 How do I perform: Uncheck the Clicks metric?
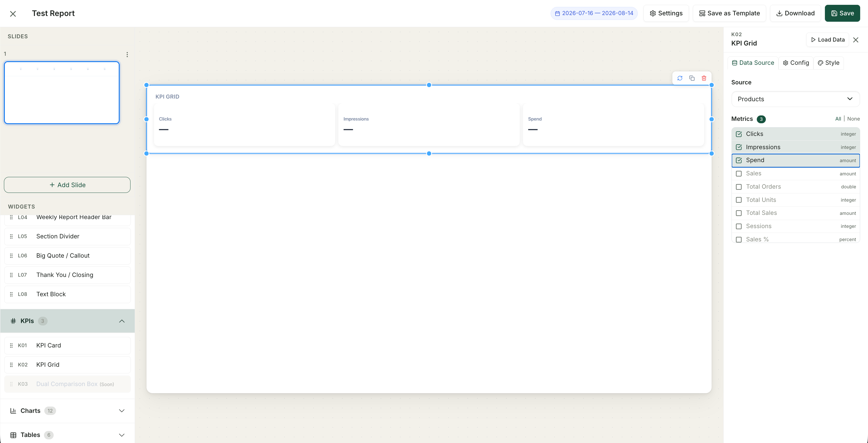(739, 134)
